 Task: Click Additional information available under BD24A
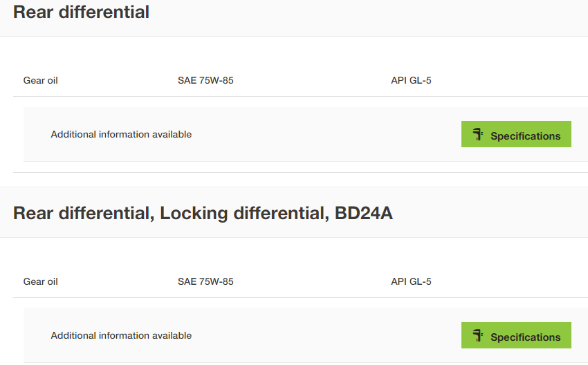point(121,336)
